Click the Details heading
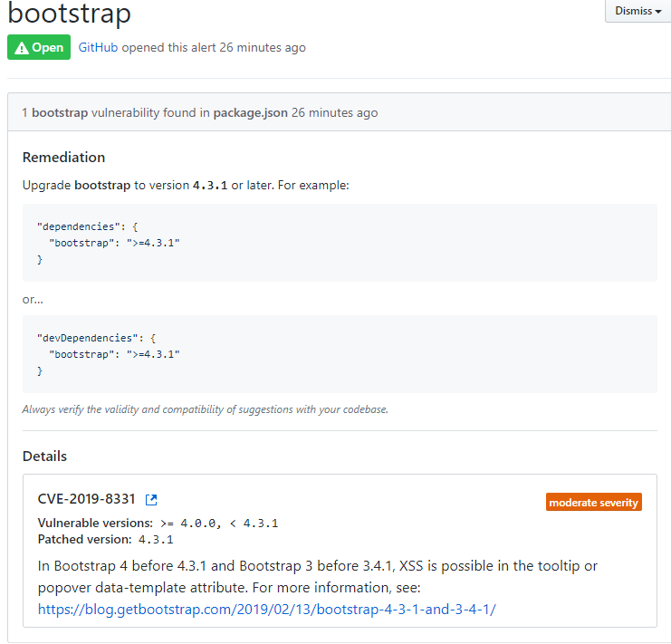 [x=44, y=457]
